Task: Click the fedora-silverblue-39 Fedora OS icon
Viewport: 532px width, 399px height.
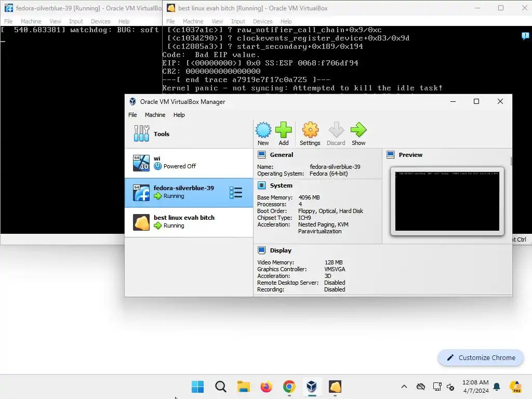Action: tap(141, 192)
